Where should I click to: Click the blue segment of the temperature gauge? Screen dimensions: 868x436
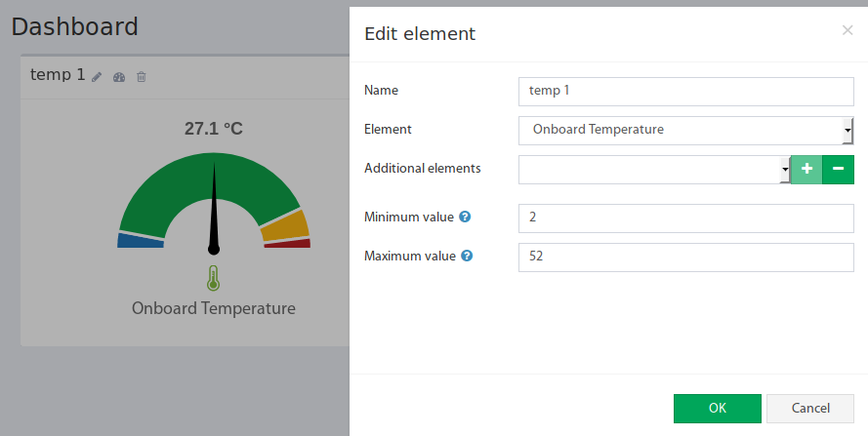(140, 241)
